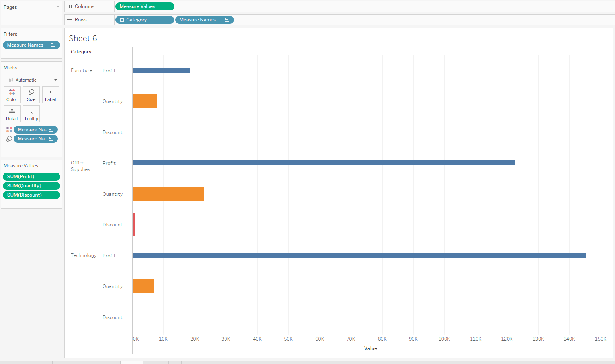Select the SUM(Discount) pill

pyautogui.click(x=31, y=195)
